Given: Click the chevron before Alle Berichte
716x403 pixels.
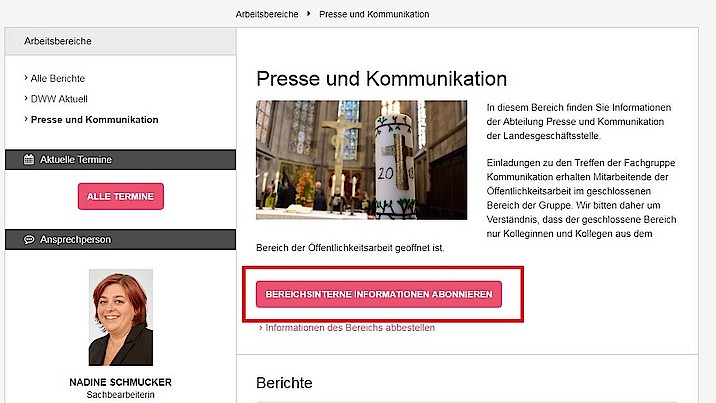Looking at the screenshot, I should point(26,78).
